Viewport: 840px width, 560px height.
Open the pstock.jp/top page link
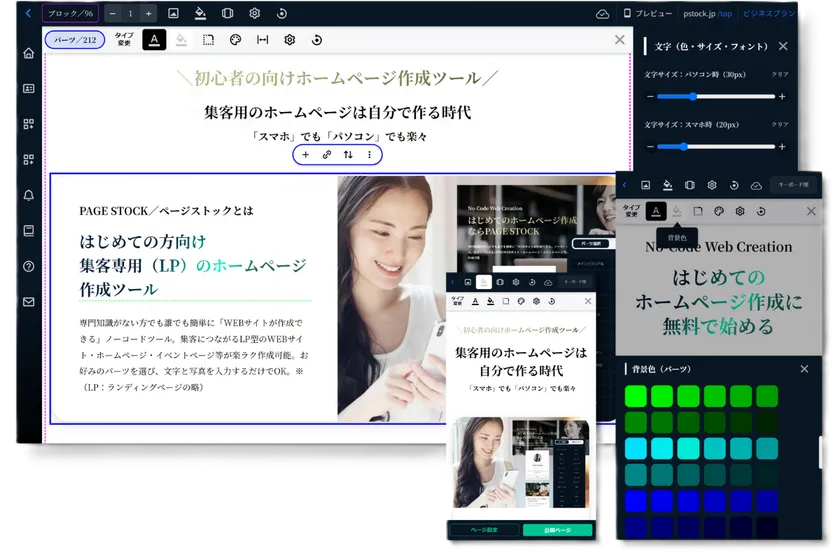coord(707,13)
